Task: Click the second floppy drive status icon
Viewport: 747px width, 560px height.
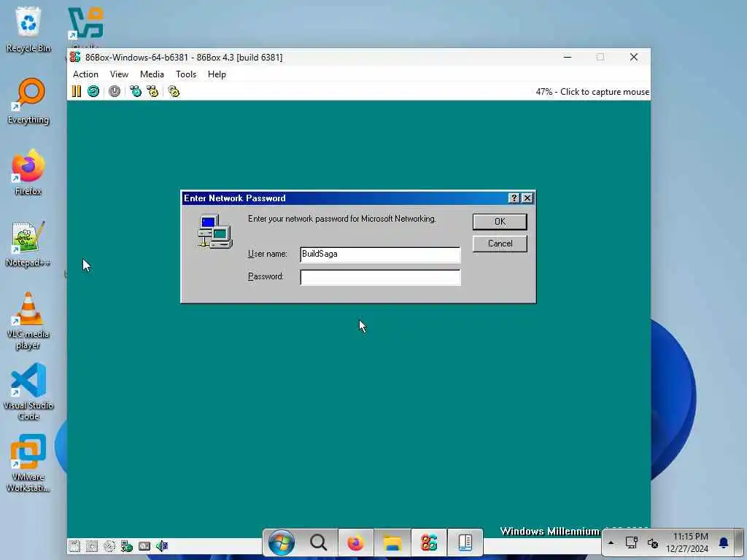Action: pos(92,545)
